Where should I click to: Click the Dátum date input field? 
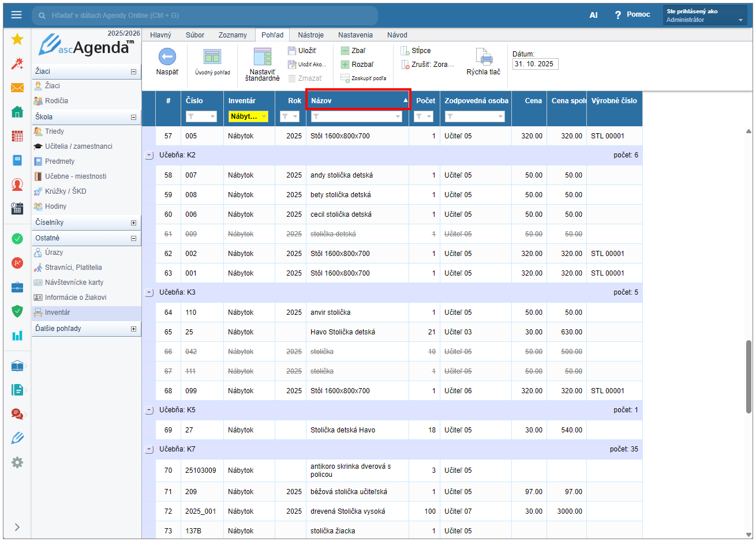(x=534, y=64)
